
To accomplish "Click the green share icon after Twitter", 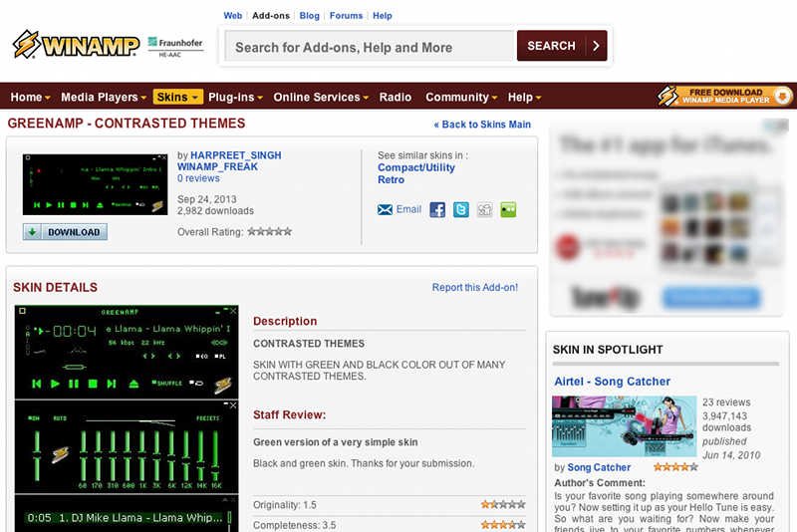I will pos(508,210).
